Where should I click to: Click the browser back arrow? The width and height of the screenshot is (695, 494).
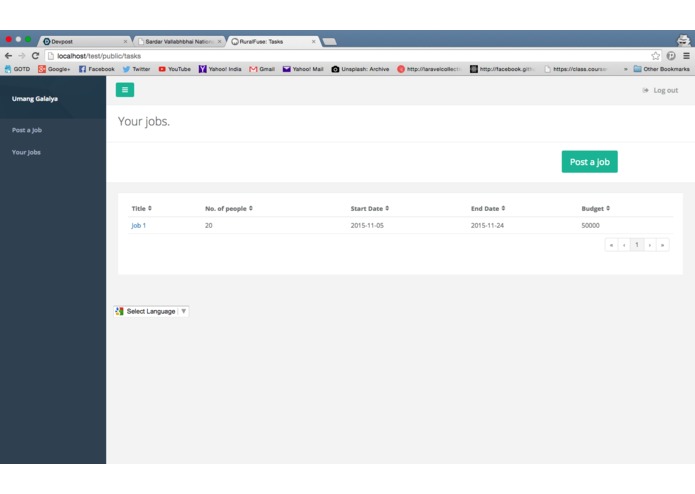[8, 56]
